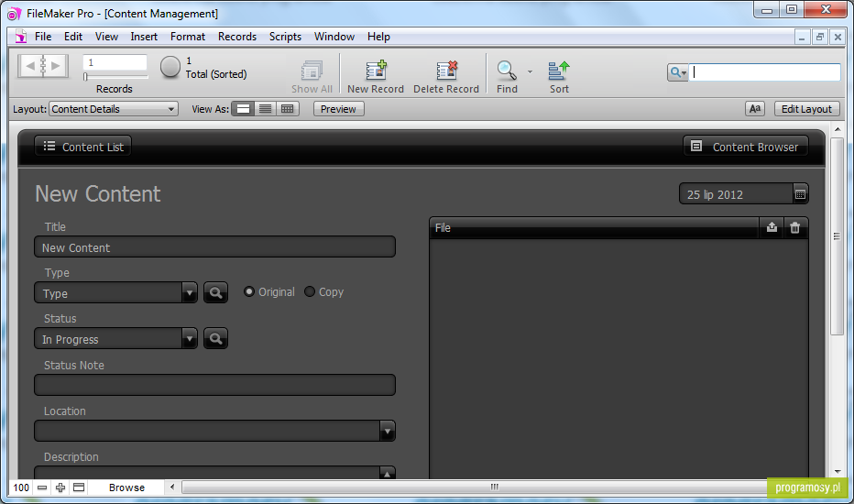Open the Records menu
The image size is (854, 504).
237,37
